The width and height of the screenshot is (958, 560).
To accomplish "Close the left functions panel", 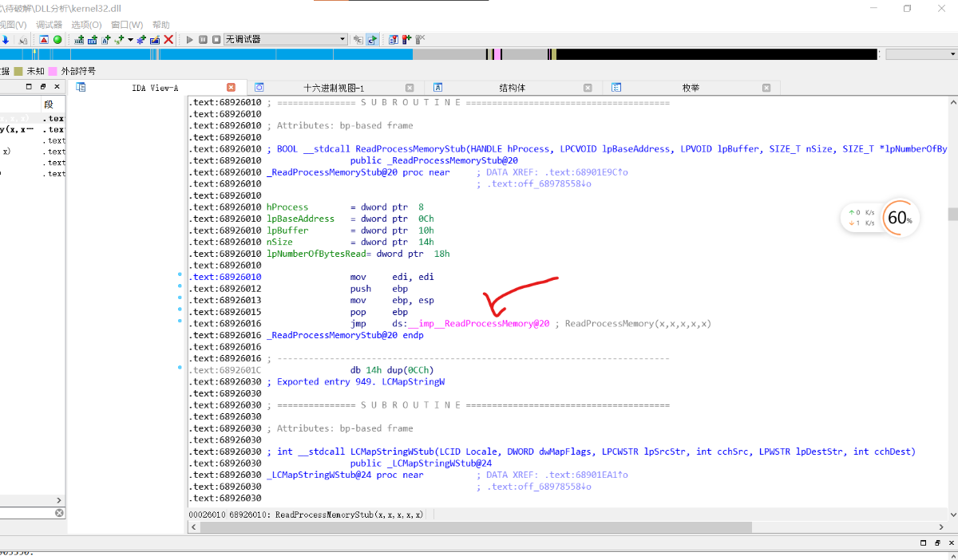I will pyautogui.click(x=56, y=86).
